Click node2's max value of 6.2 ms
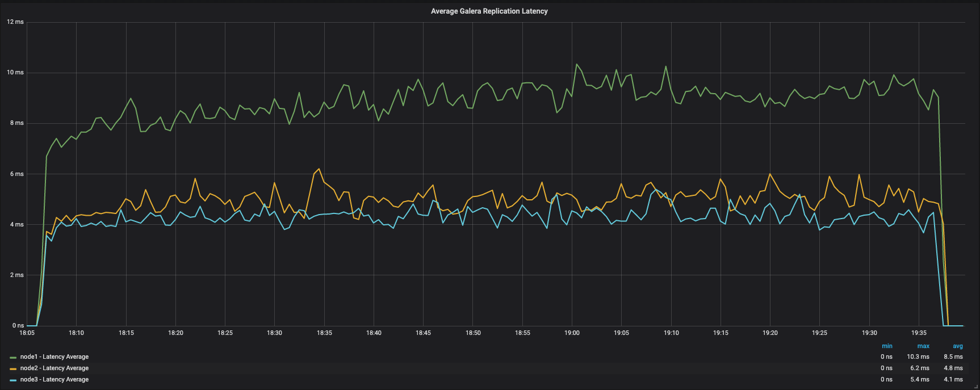 point(920,368)
